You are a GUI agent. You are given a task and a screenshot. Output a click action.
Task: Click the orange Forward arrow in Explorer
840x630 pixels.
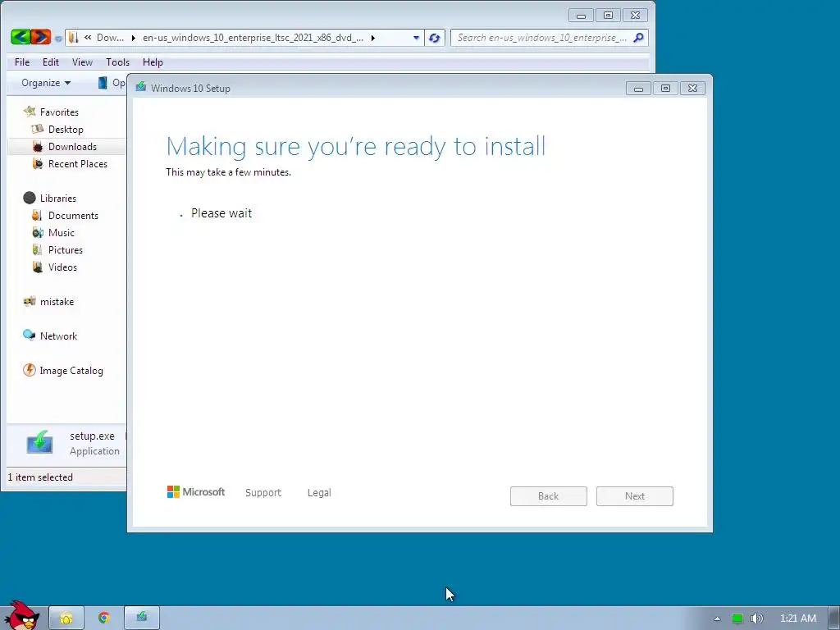tap(41, 37)
